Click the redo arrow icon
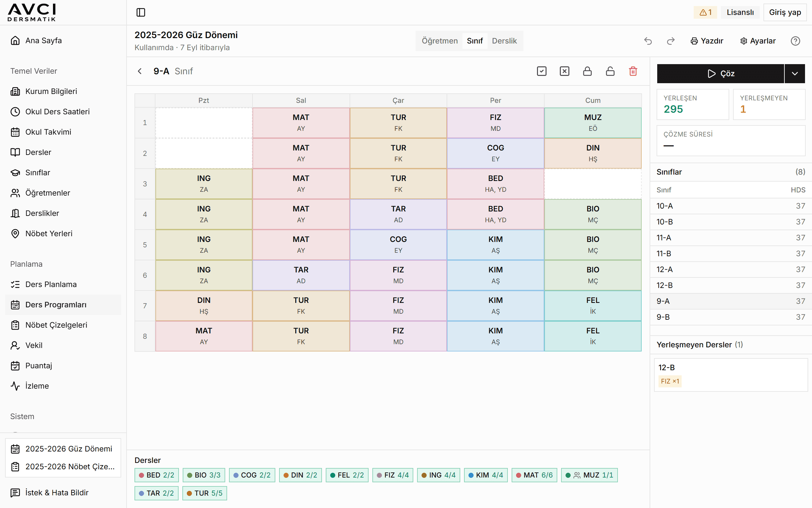The height and width of the screenshot is (508, 812). pyautogui.click(x=671, y=41)
